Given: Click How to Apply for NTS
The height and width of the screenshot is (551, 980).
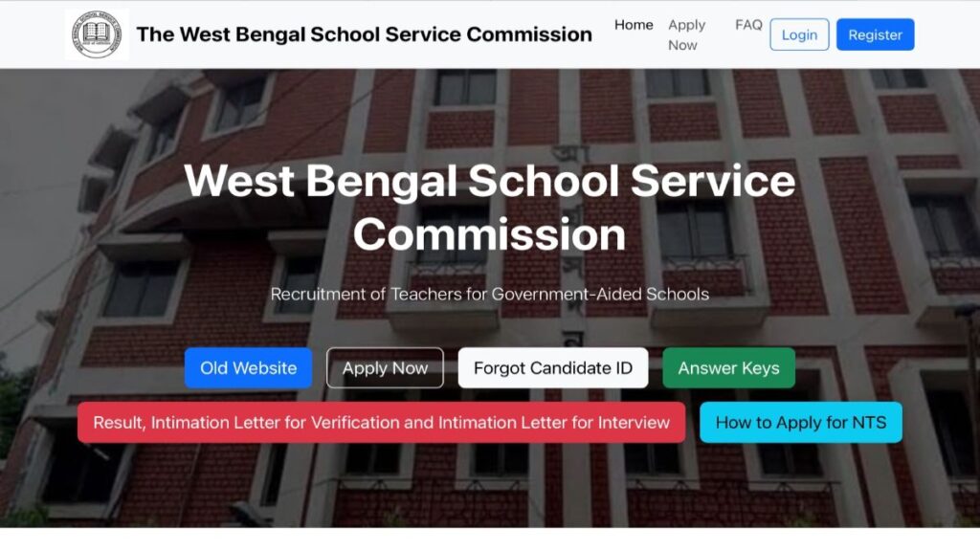Looking at the screenshot, I should tap(801, 422).
